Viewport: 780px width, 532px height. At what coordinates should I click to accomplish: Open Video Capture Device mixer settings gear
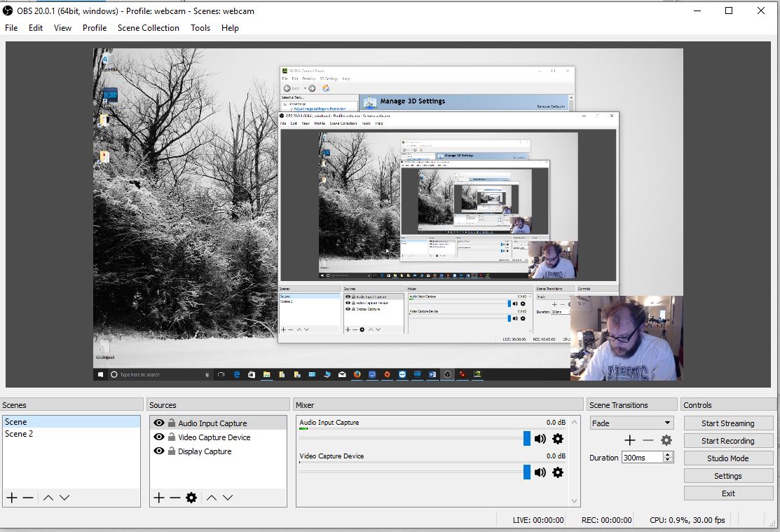[x=558, y=472]
